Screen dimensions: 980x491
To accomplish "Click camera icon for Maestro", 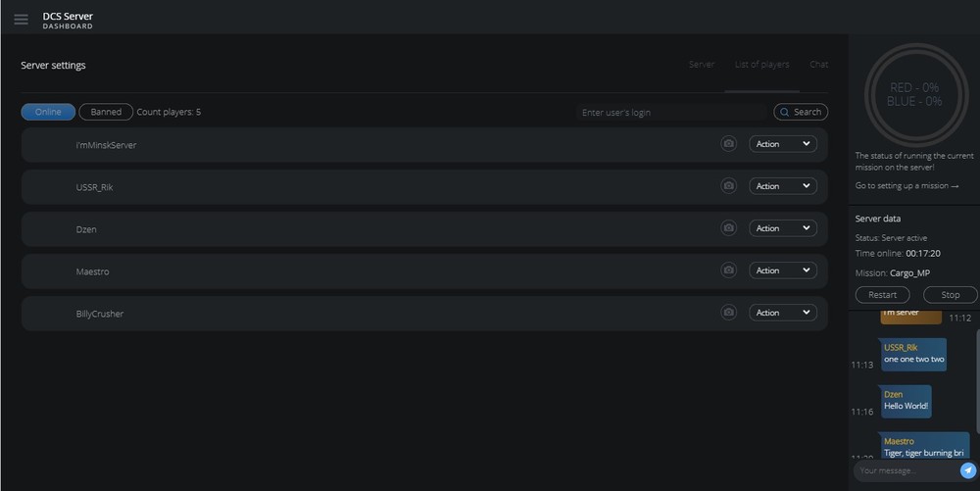I will click(728, 270).
